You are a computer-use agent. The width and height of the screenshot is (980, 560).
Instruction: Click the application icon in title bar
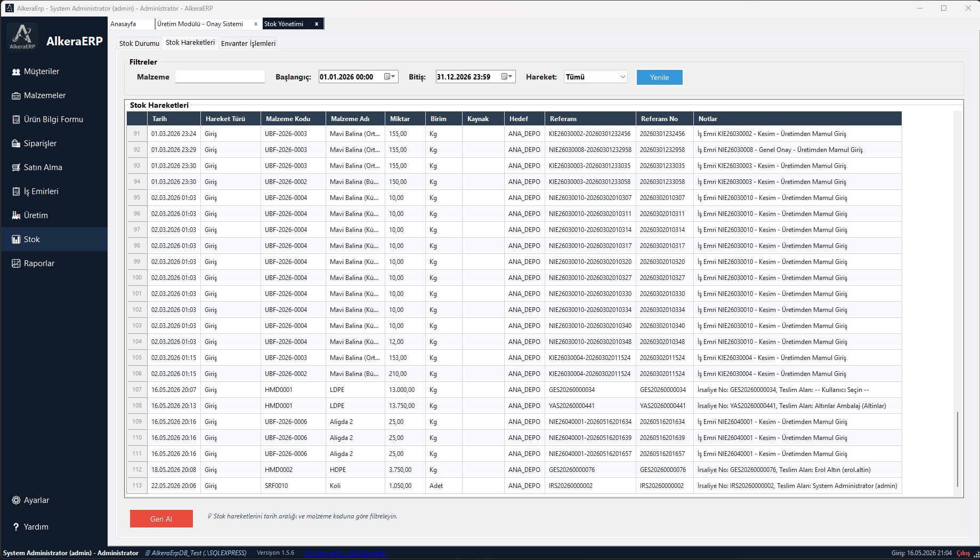click(9, 8)
